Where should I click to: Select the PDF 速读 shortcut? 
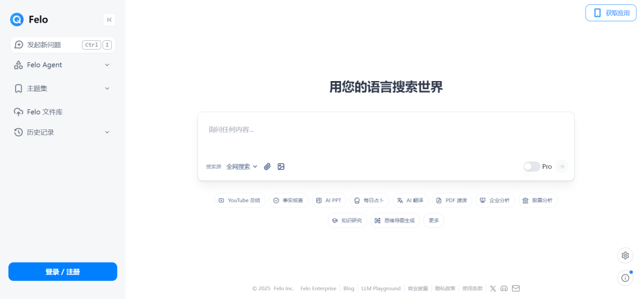click(452, 200)
